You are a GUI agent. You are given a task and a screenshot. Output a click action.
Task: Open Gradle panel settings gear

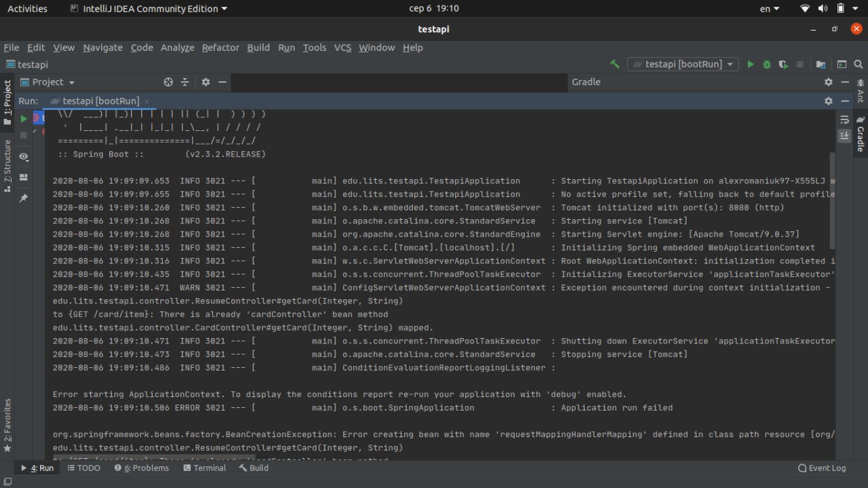828,82
